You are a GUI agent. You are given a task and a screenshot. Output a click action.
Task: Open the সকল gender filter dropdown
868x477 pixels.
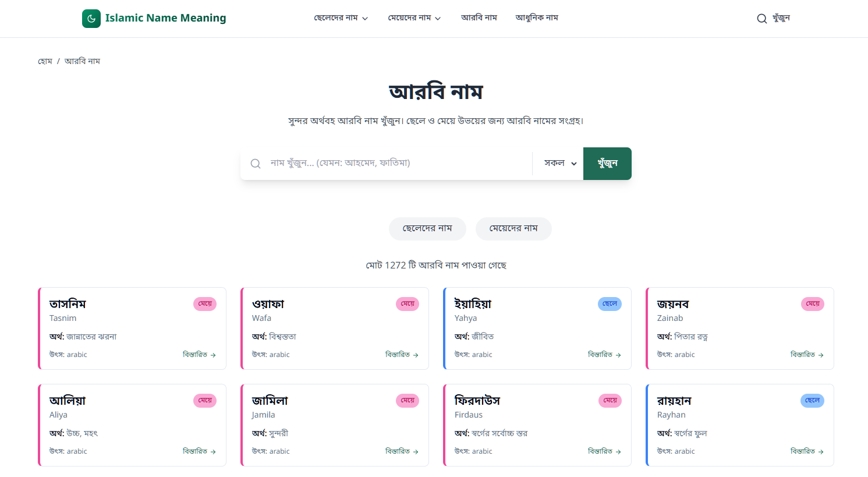coord(559,164)
